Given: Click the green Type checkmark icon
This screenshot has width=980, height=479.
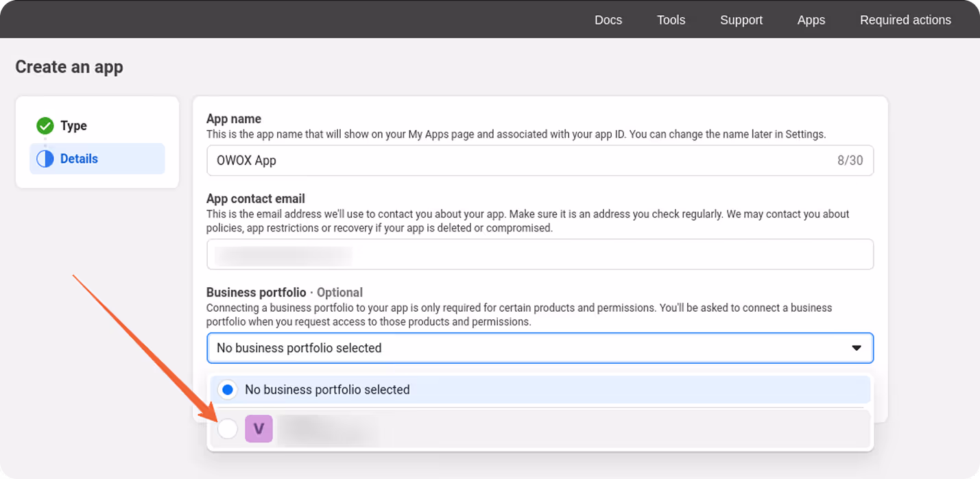Looking at the screenshot, I should coord(45,125).
